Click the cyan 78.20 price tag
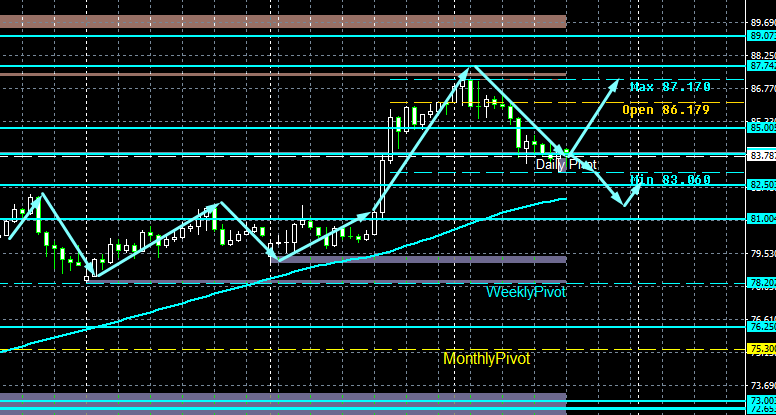776x415 pixels. point(761,283)
